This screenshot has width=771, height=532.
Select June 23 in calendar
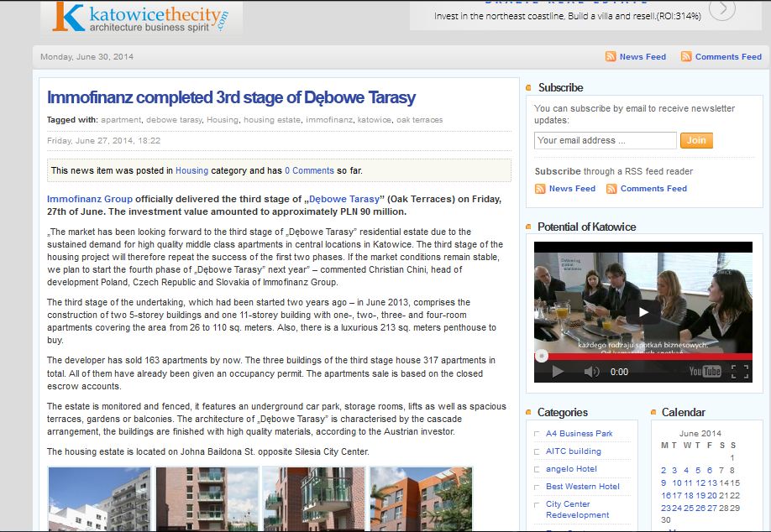coord(666,509)
